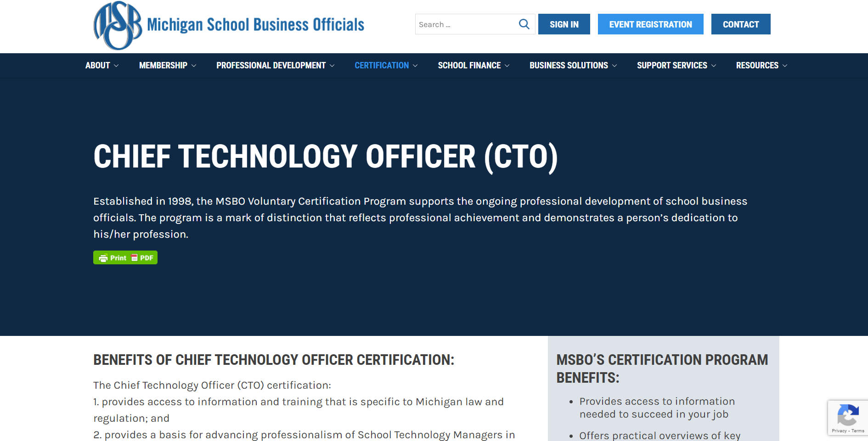The width and height of the screenshot is (868, 441).
Task: Expand the Certification menu chevron
Action: [415, 66]
